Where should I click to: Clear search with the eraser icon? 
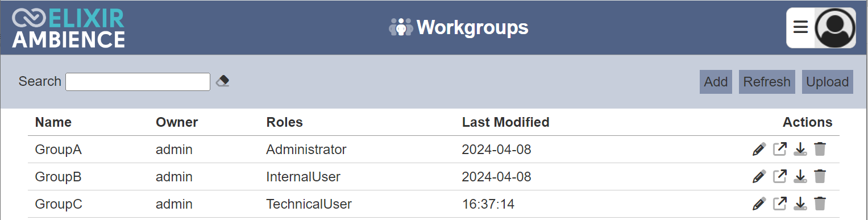pos(223,81)
